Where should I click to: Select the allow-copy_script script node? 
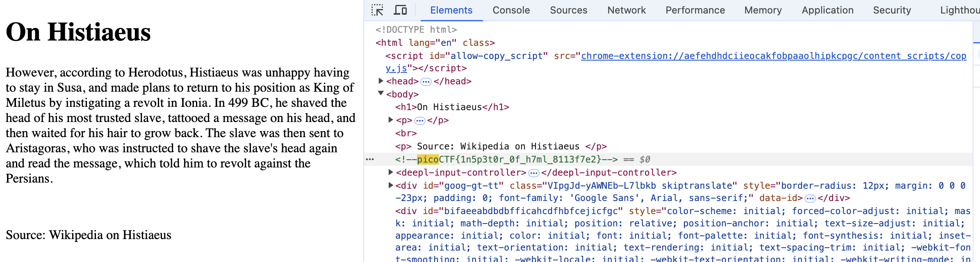pyautogui.click(x=676, y=62)
